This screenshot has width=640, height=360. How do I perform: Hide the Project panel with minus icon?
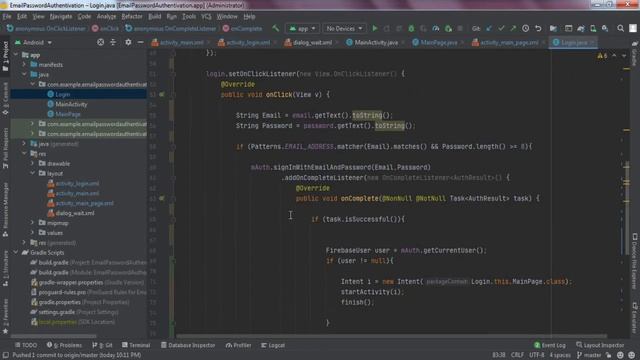coord(140,42)
